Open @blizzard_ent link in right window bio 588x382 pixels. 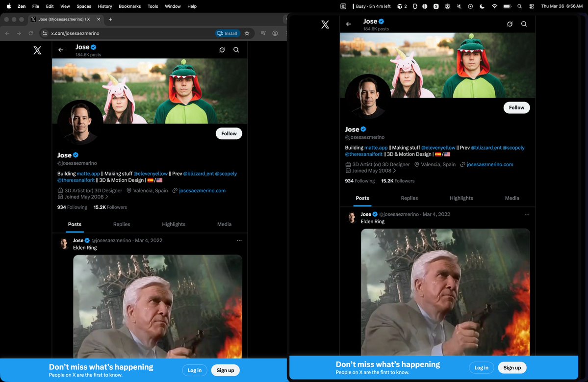pyautogui.click(x=486, y=148)
